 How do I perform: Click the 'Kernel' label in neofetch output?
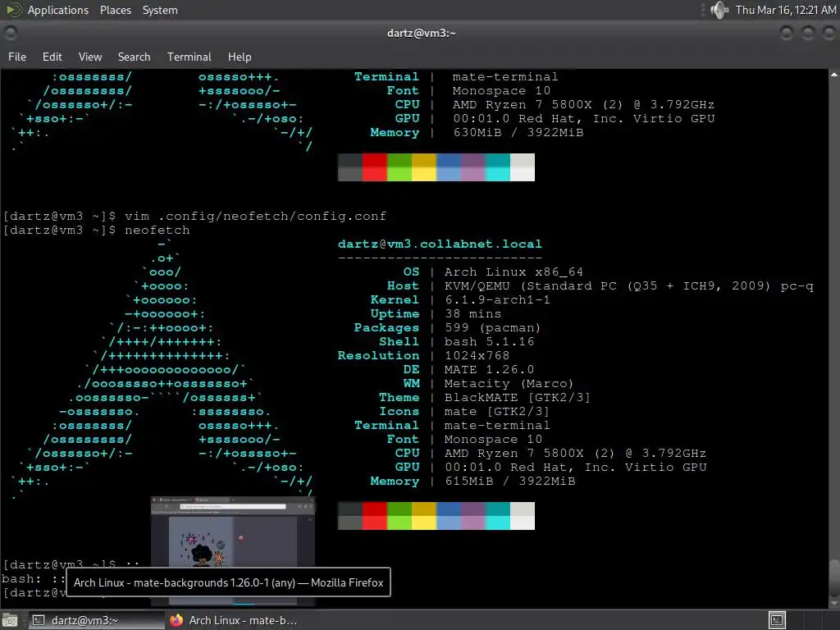395,299
